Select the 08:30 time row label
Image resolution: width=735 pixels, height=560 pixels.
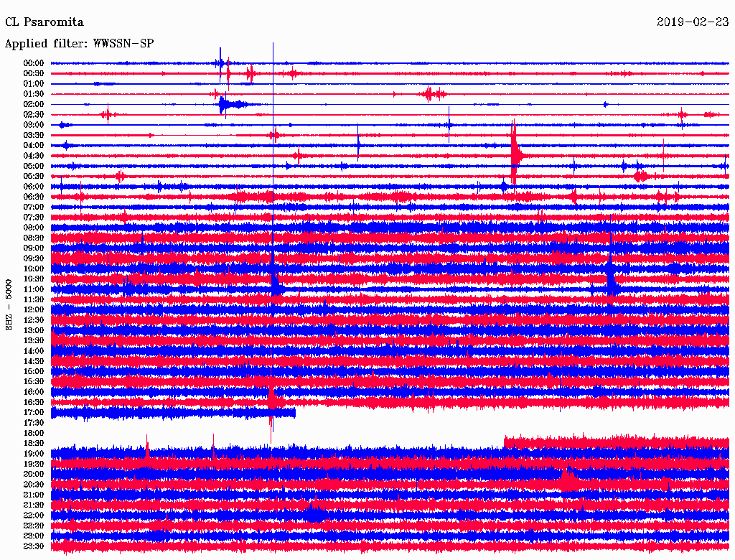(x=34, y=238)
